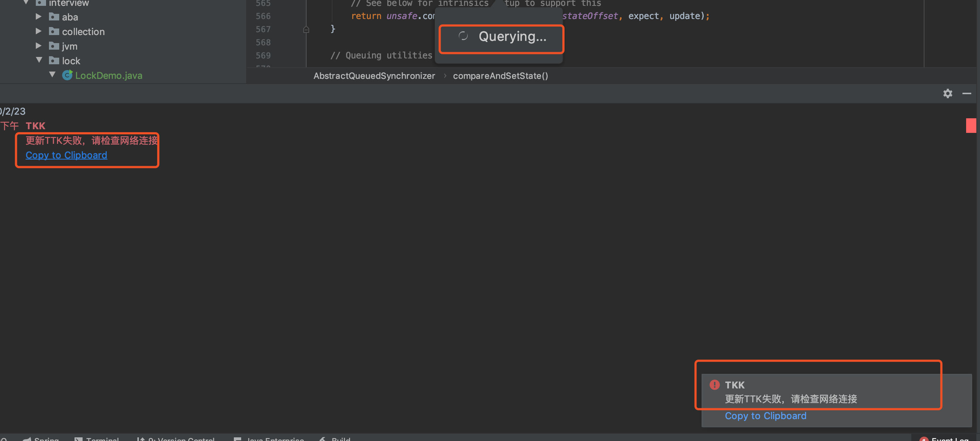980x441 pixels.
Task: Click Copy to Clipboard in event log
Action: [67, 155]
